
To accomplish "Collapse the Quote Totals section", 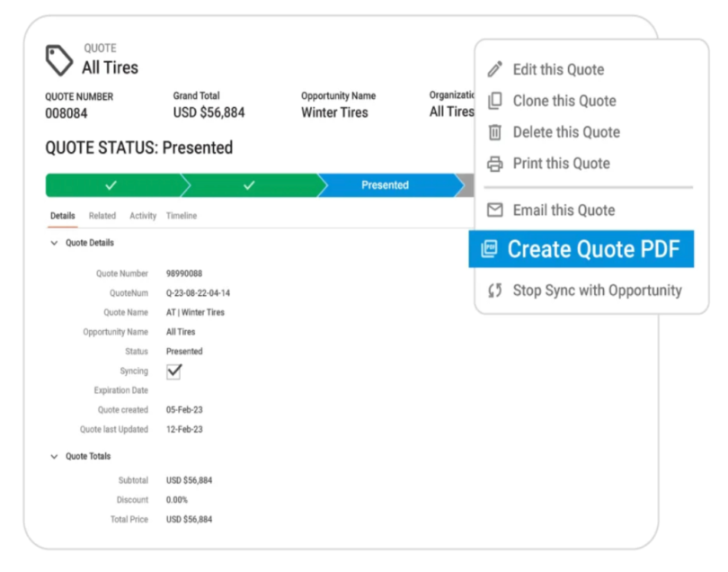I will (55, 456).
